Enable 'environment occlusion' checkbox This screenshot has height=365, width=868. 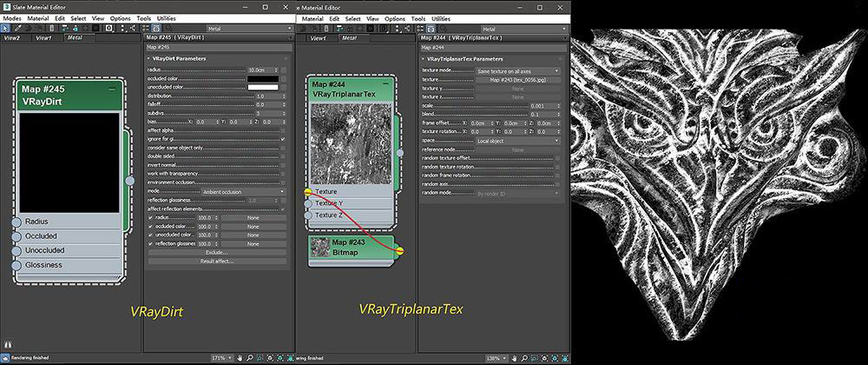[284, 182]
